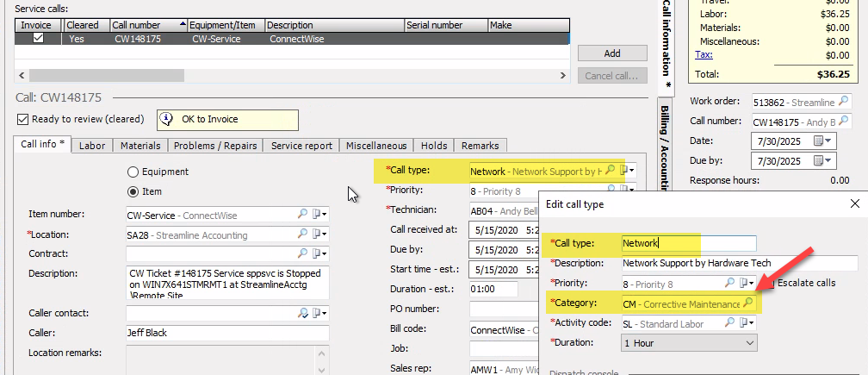
Task: Click the Technician AB04 Andy Bell field
Action: point(504,210)
